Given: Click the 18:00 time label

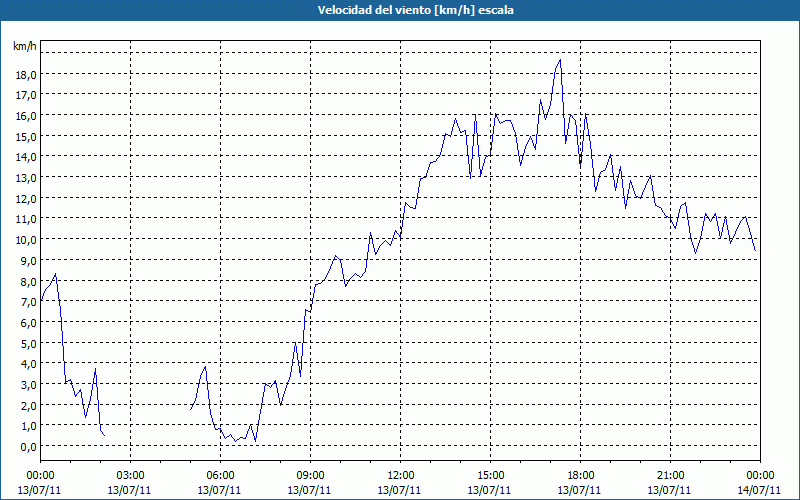Looking at the screenshot, I should click(580, 476).
